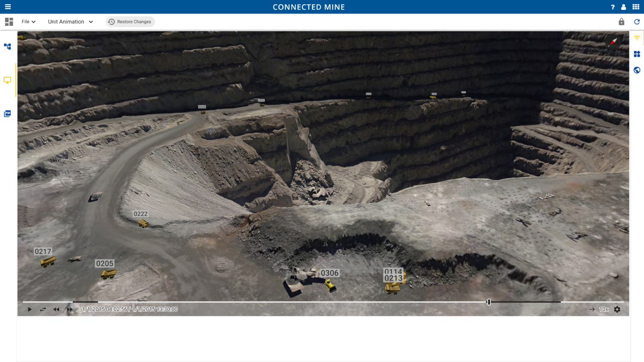Open the apps grid at top right
The height and width of the screenshot is (362, 644).
click(x=637, y=7)
